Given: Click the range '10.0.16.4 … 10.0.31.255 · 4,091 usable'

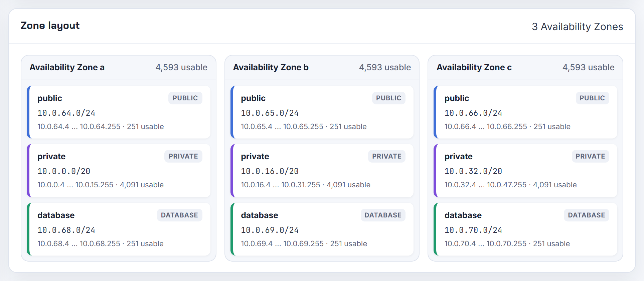Looking at the screenshot, I should coord(306,185).
